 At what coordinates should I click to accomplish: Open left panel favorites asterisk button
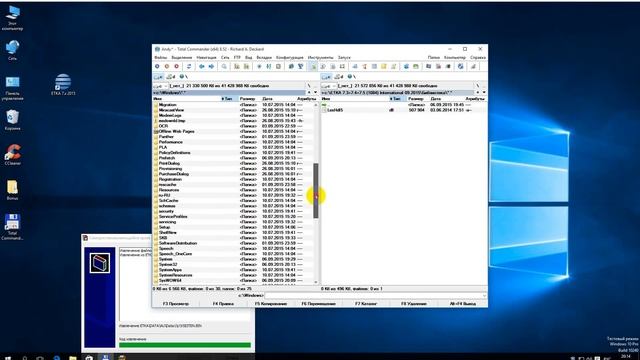coord(309,93)
